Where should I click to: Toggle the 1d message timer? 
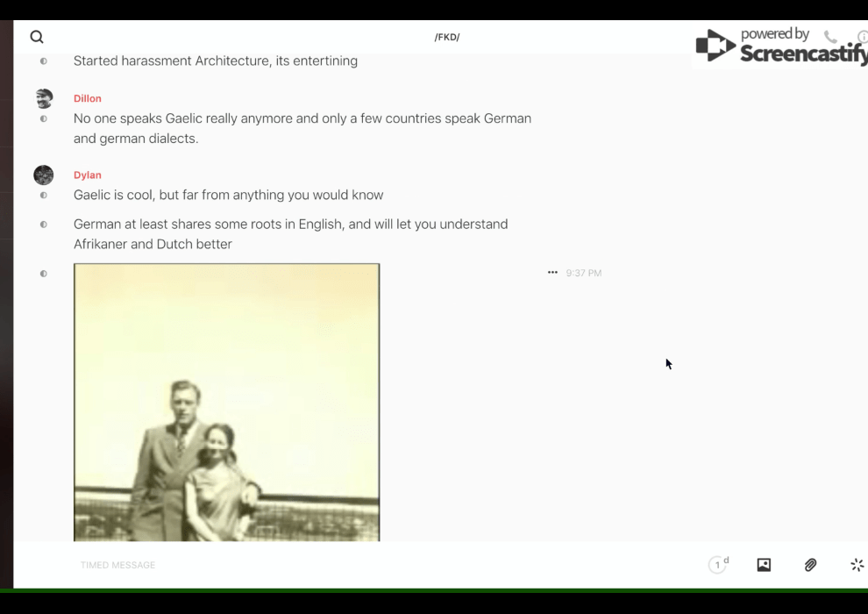pyautogui.click(x=718, y=565)
